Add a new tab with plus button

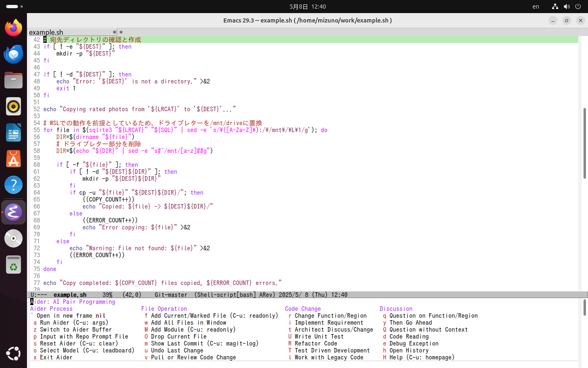(x=121, y=32)
